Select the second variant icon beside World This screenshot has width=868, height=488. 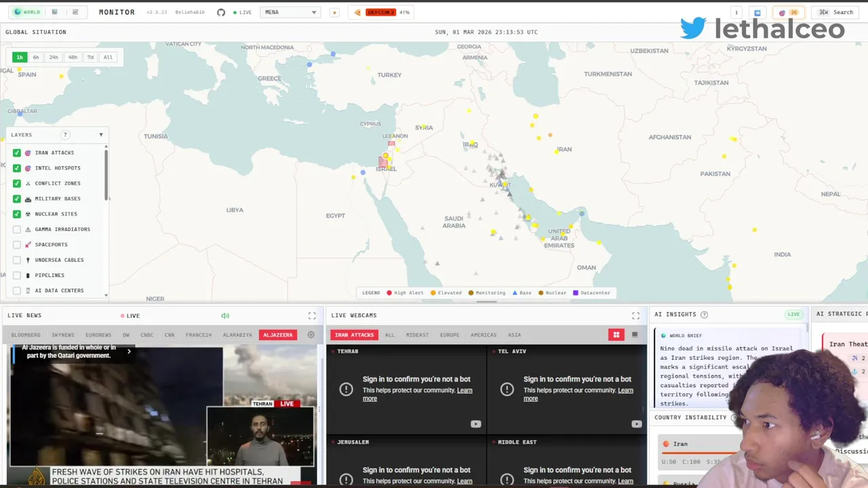[55, 12]
